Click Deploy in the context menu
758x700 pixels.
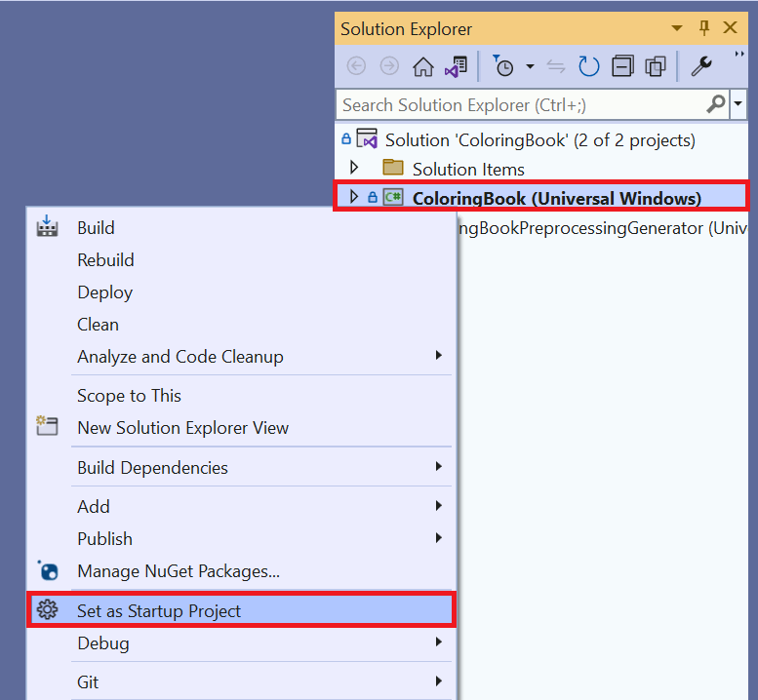(104, 292)
